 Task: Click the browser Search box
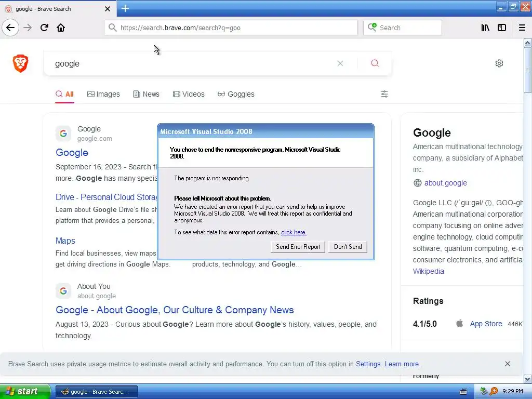click(403, 28)
